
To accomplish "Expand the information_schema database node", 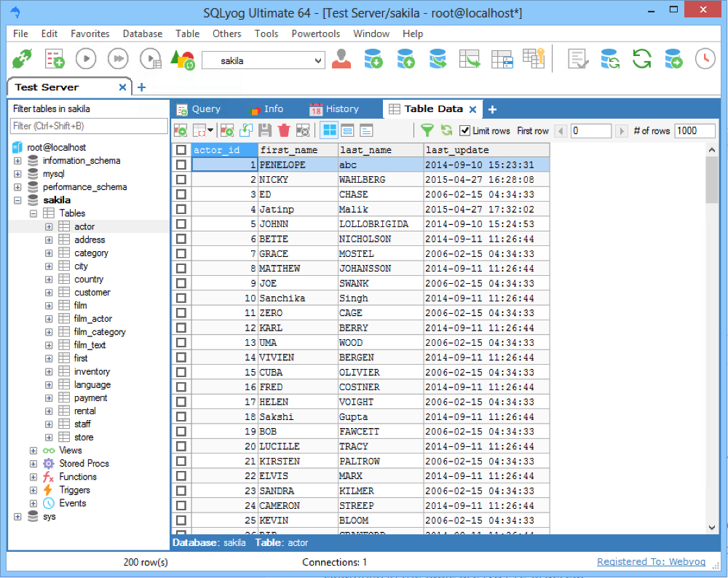I will (x=17, y=161).
